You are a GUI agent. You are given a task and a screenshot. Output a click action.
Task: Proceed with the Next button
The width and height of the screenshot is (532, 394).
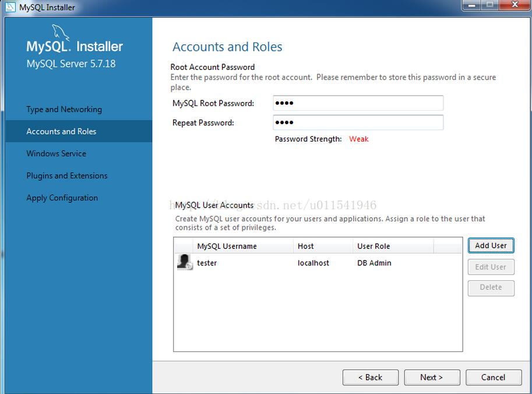[432, 377]
